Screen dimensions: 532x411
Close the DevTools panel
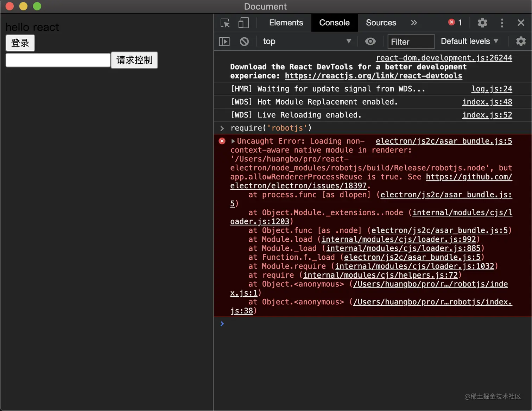(x=521, y=23)
